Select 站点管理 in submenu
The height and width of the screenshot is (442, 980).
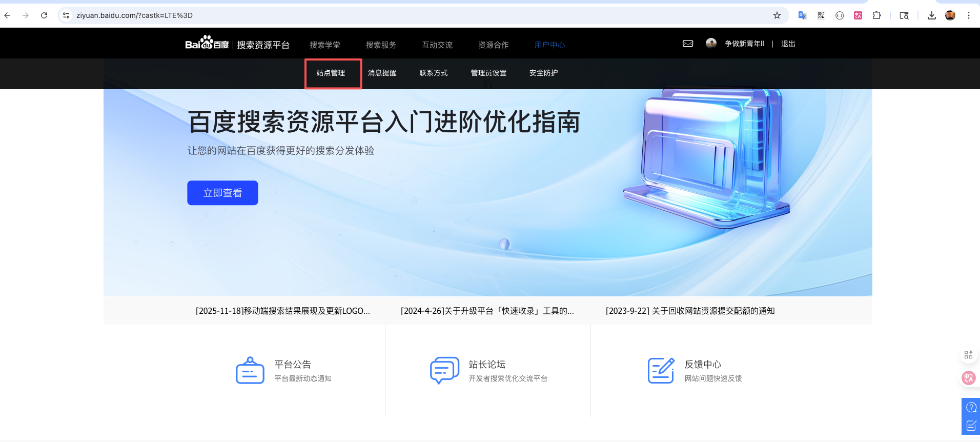[x=331, y=73]
